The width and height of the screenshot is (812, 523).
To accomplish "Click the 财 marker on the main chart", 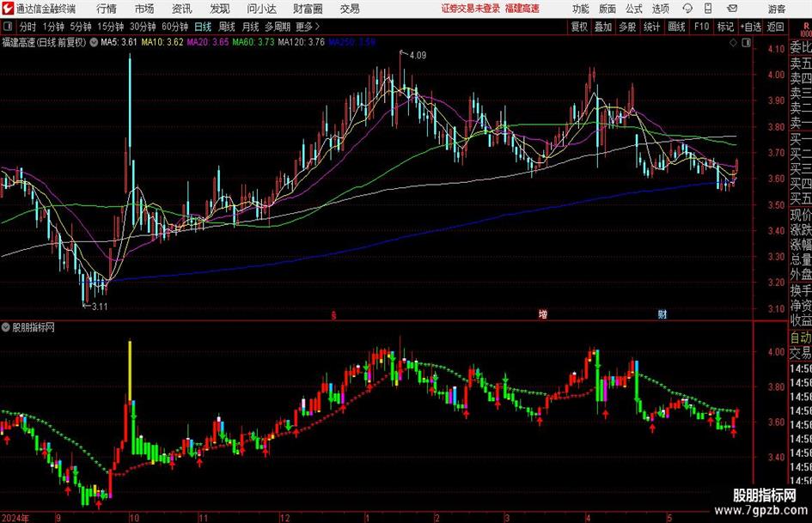I will (x=662, y=313).
